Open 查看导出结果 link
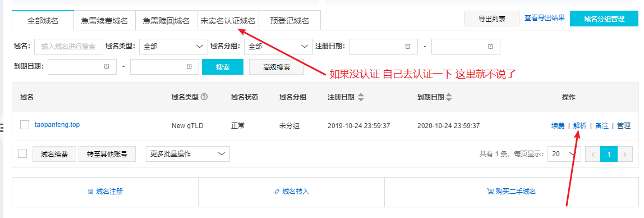The width and height of the screenshot is (644, 218). tap(545, 18)
